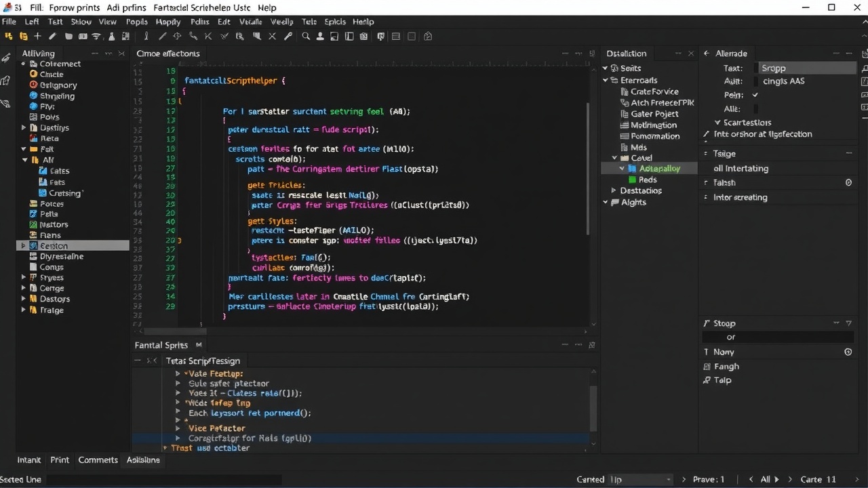
Task: Select the Dlyrestalhe tree item
Action: point(62,257)
